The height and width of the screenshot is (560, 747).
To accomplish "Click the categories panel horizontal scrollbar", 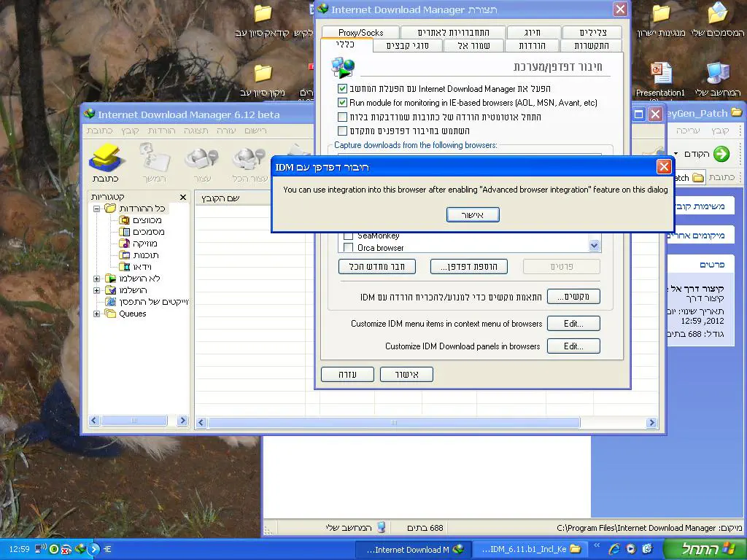I will pos(134,421).
